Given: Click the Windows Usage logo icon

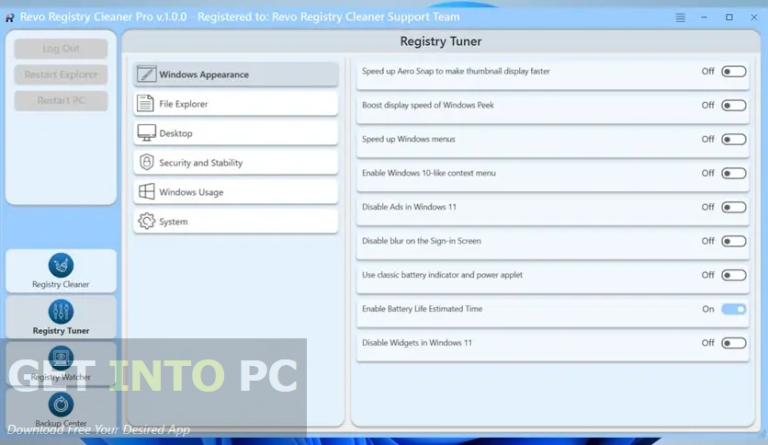Looking at the screenshot, I should coord(146,192).
